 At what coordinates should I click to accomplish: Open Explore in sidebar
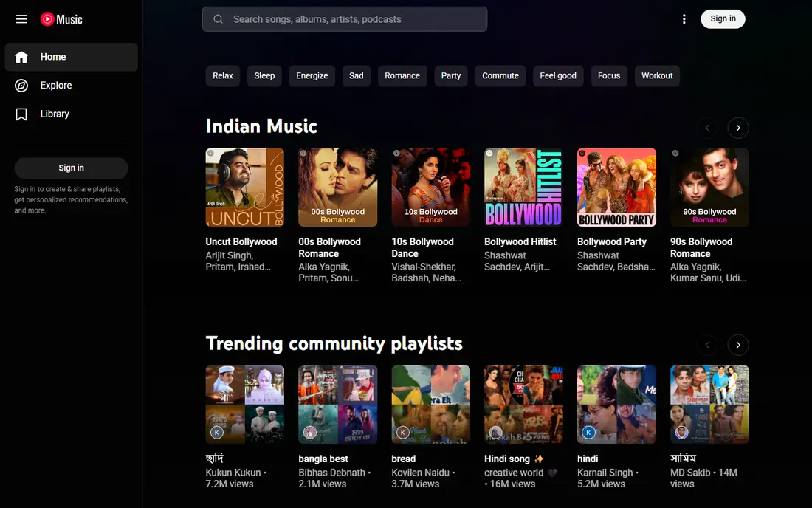(x=72, y=86)
